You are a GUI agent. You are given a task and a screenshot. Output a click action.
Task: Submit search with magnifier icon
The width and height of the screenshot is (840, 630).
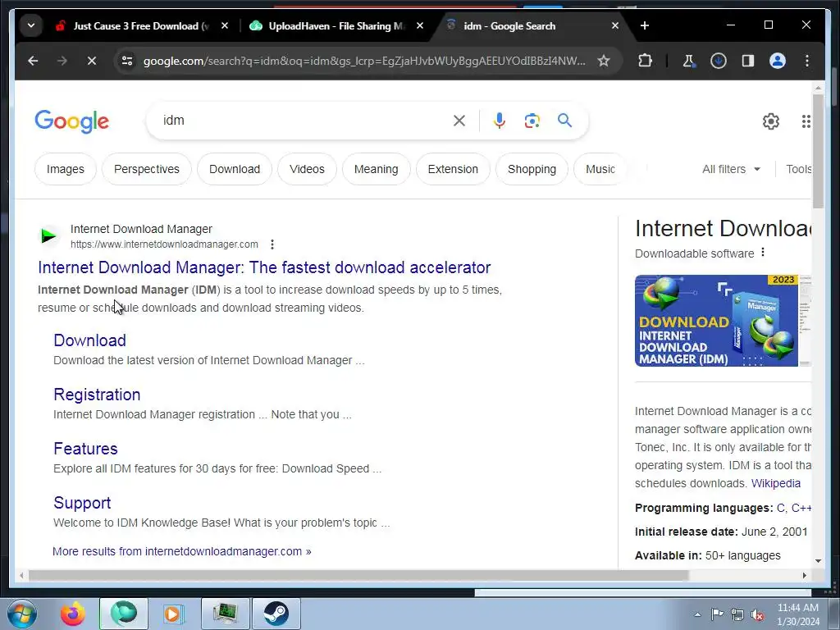564,121
